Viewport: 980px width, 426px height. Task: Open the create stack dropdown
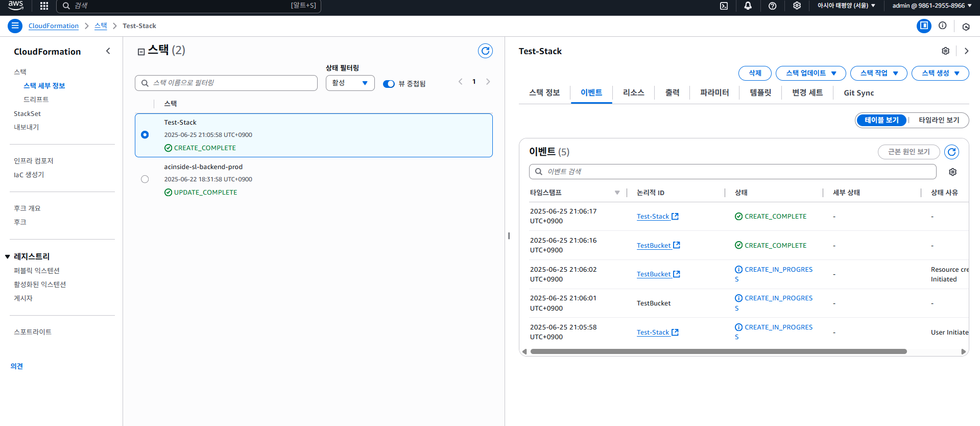(x=940, y=73)
